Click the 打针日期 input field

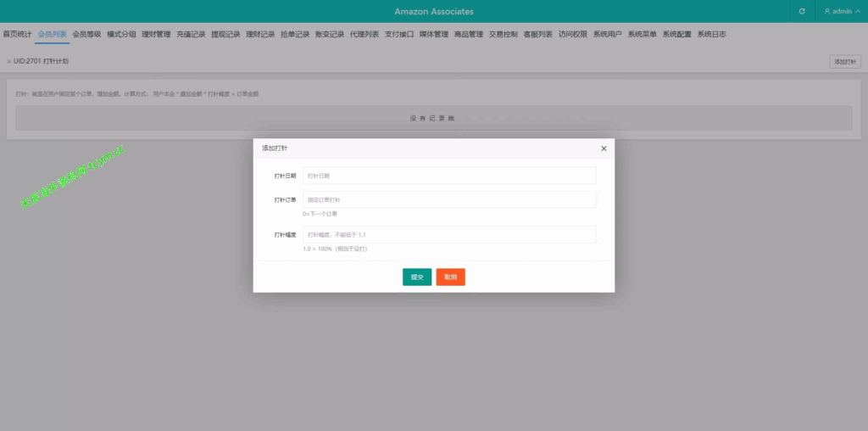point(449,176)
